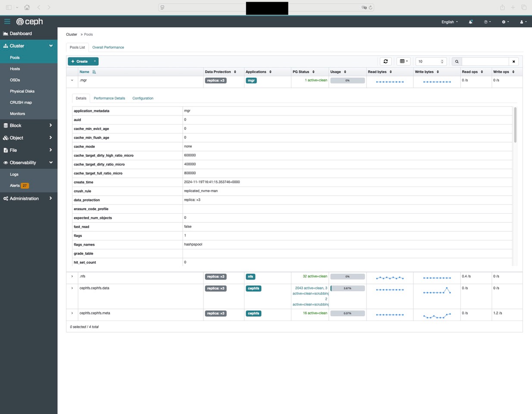This screenshot has width=532, height=414.
Task: Open the dropdown arrow beside Create
Action: click(95, 61)
